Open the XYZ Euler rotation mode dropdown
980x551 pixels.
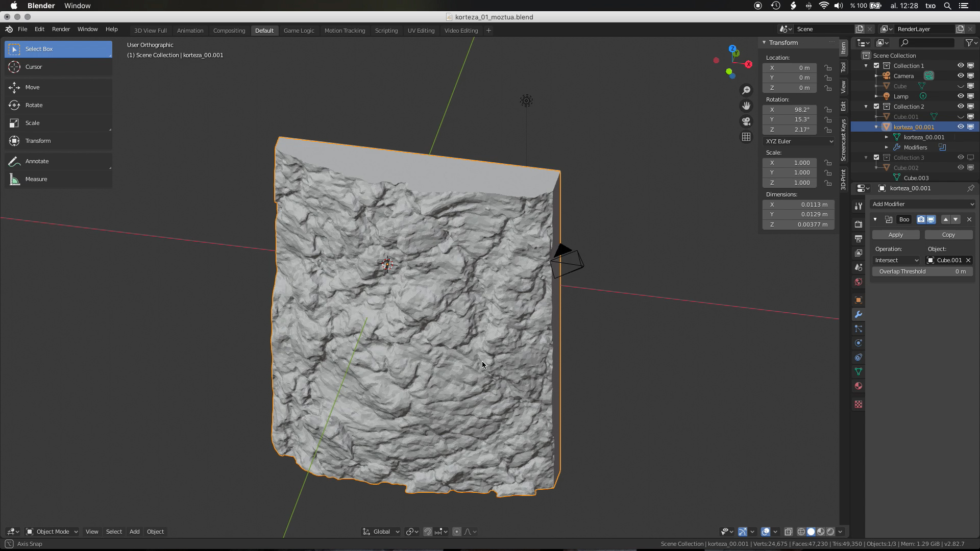pyautogui.click(x=799, y=141)
